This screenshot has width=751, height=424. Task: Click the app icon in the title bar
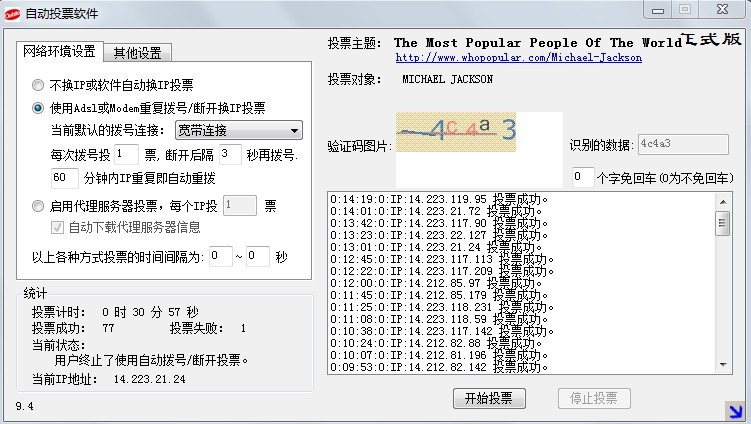(12, 13)
